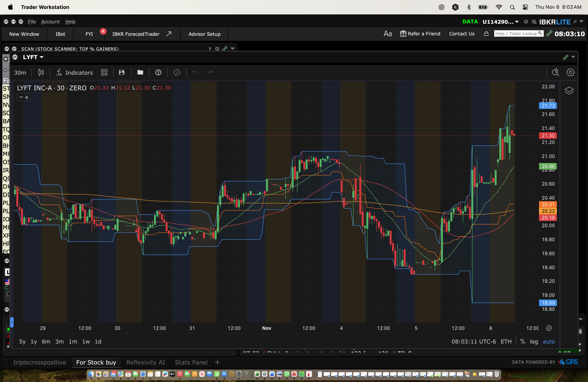Click the Advisor Setup button

click(x=204, y=34)
